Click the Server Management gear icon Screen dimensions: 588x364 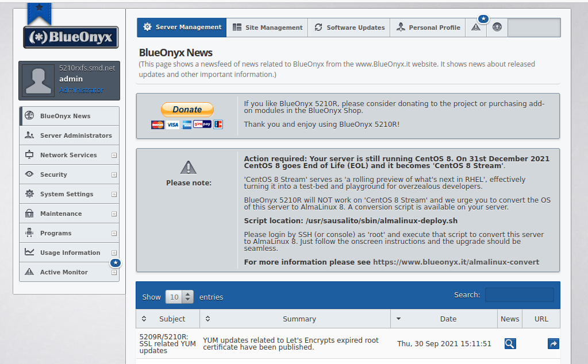click(147, 27)
